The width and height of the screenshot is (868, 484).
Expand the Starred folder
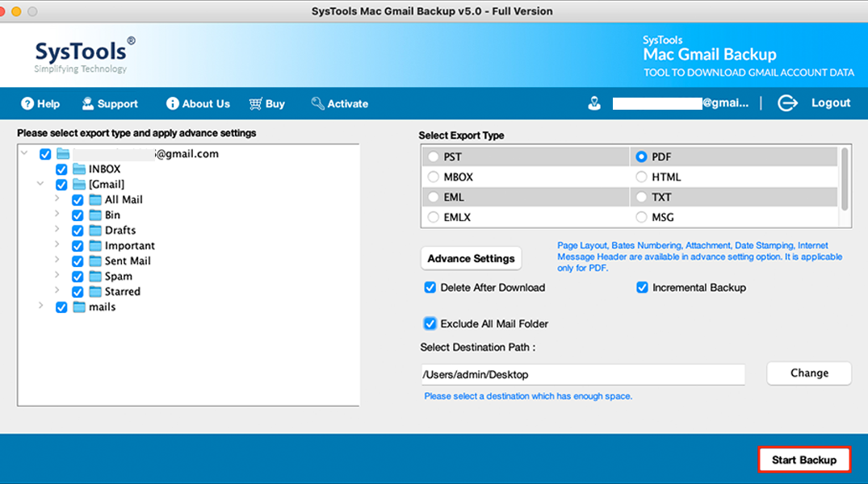57,290
